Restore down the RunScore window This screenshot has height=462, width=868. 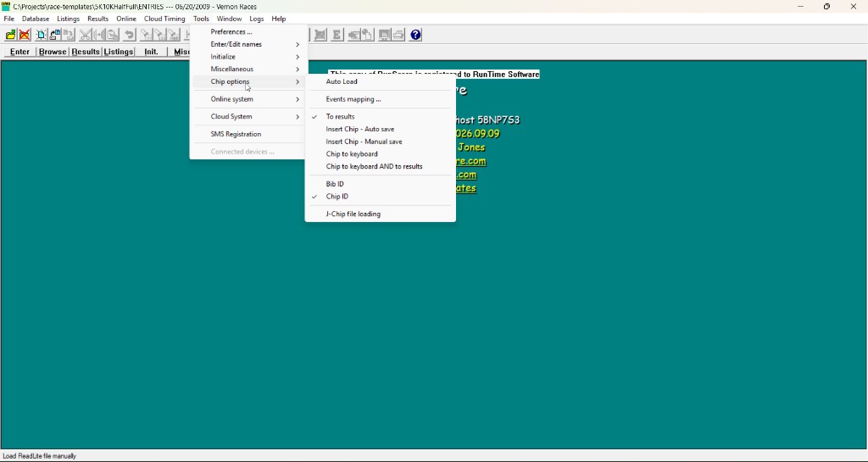pos(826,7)
